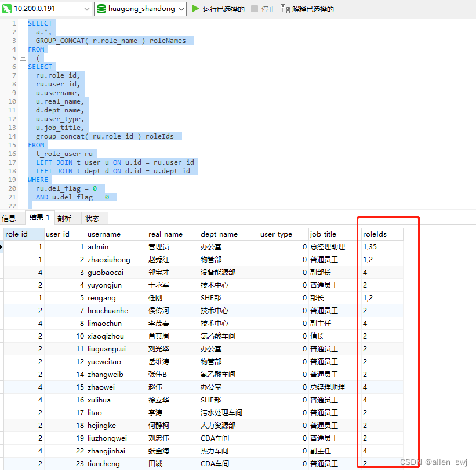Click the user_type column header
This screenshot has height=472, width=476.
pos(284,234)
